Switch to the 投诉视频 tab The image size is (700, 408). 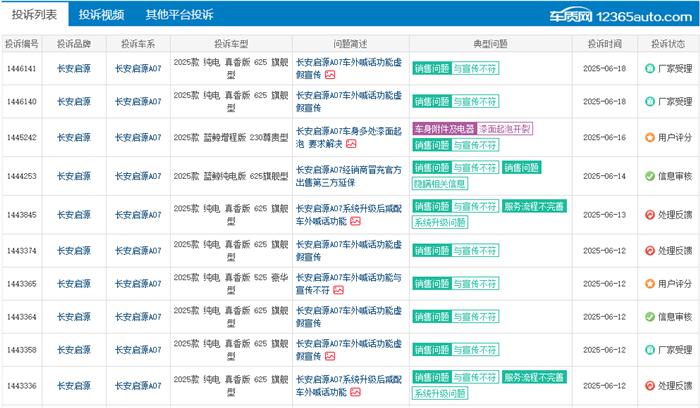101,15
